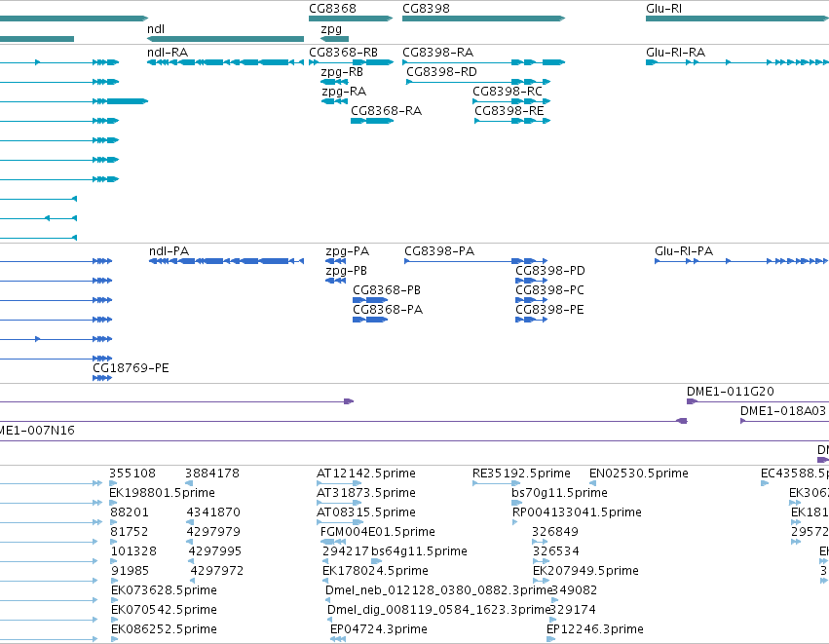Click the zpg-RA transcript label
This screenshot has height=644, width=829.
pyautogui.click(x=344, y=92)
